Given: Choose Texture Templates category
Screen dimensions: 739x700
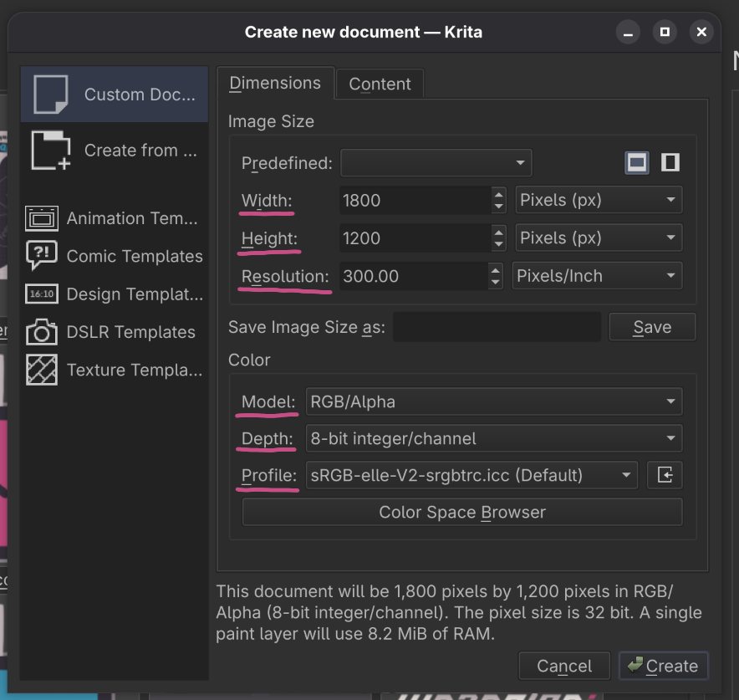Looking at the screenshot, I should point(114,370).
